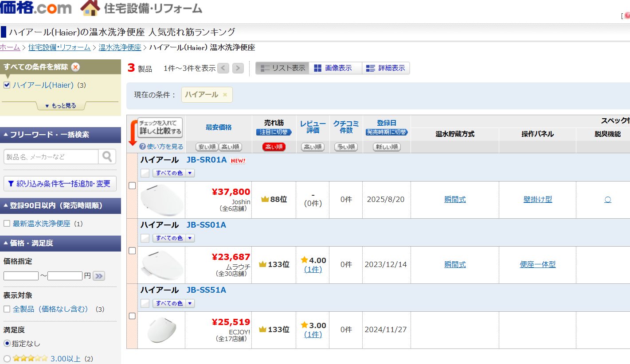
Task: Click 発売時期に切替 under 登録日
Action: [x=387, y=132]
